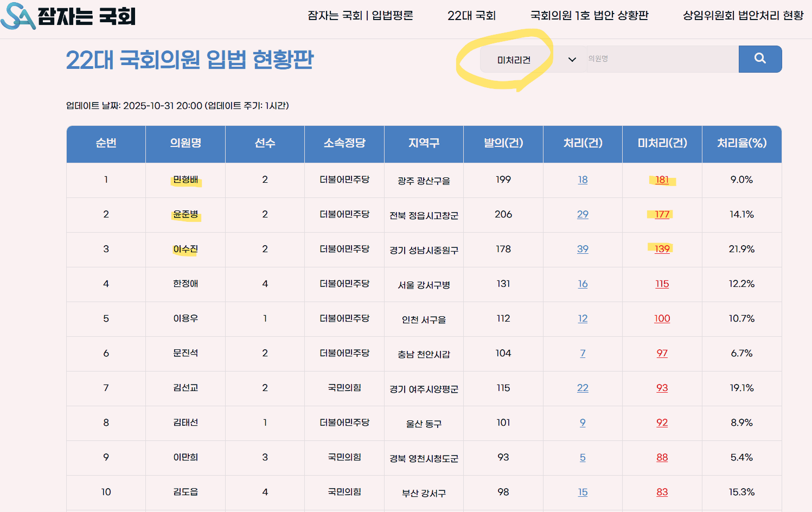
Task: Click the 21.9% rate in 이수진's row
Action: tap(741, 249)
